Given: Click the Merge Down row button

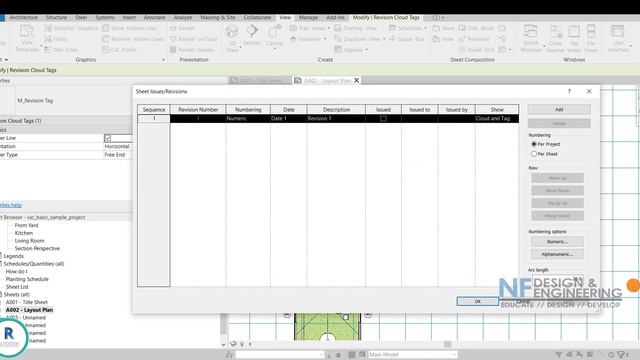Looking at the screenshot, I should click(x=557, y=216).
